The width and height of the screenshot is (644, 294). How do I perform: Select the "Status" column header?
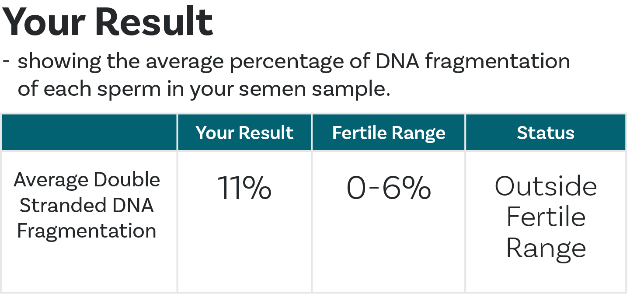click(x=546, y=133)
